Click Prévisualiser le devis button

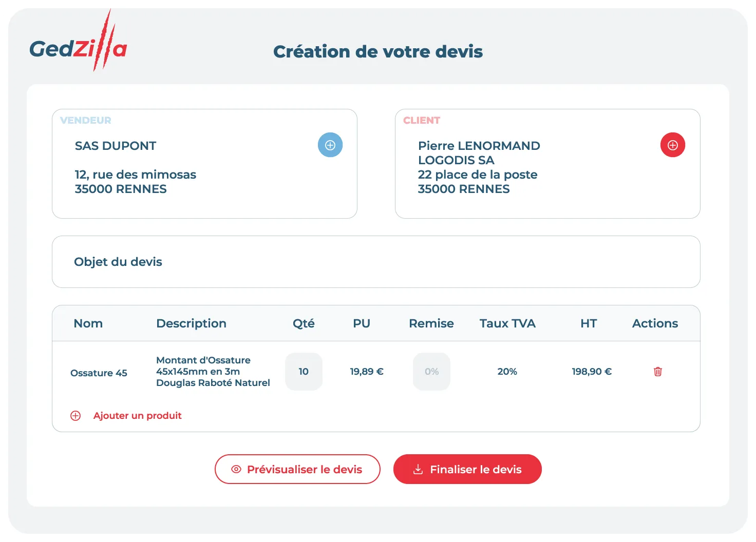pos(297,469)
